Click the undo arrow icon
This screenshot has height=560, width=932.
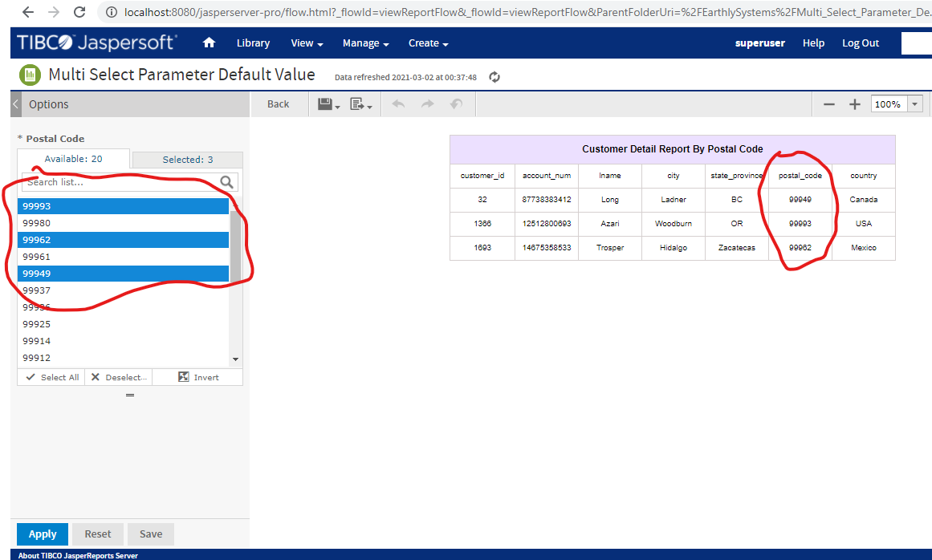tap(398, 103)
